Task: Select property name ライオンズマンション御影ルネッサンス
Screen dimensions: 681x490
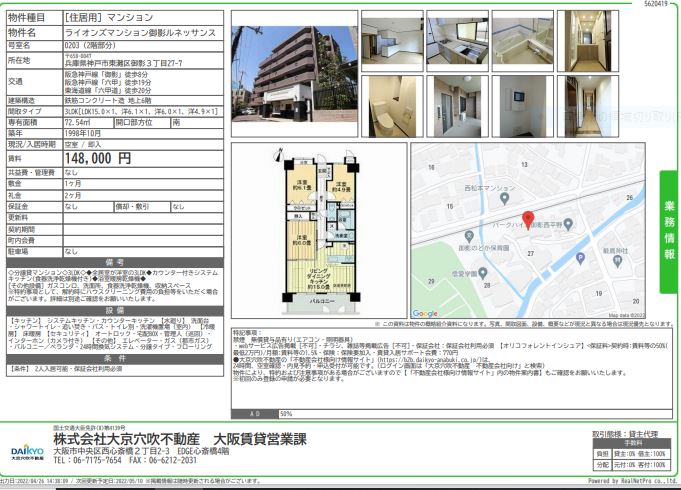Action: tap(140, 33)
